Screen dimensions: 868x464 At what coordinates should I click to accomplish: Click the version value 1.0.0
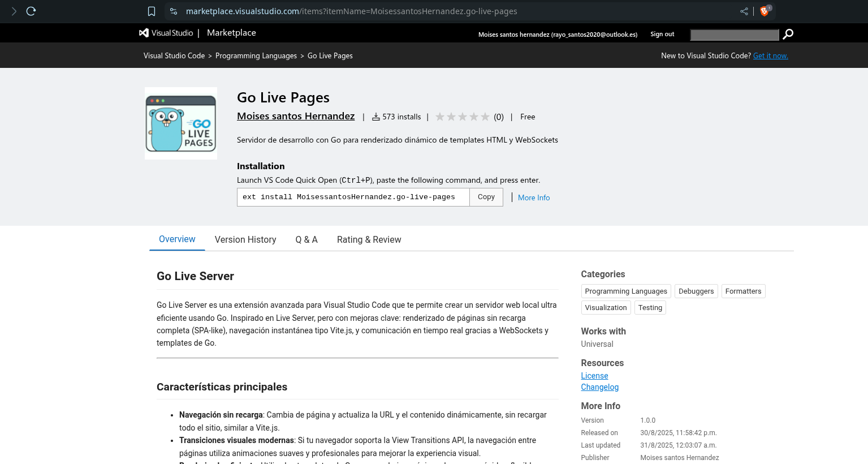(647, 420)
